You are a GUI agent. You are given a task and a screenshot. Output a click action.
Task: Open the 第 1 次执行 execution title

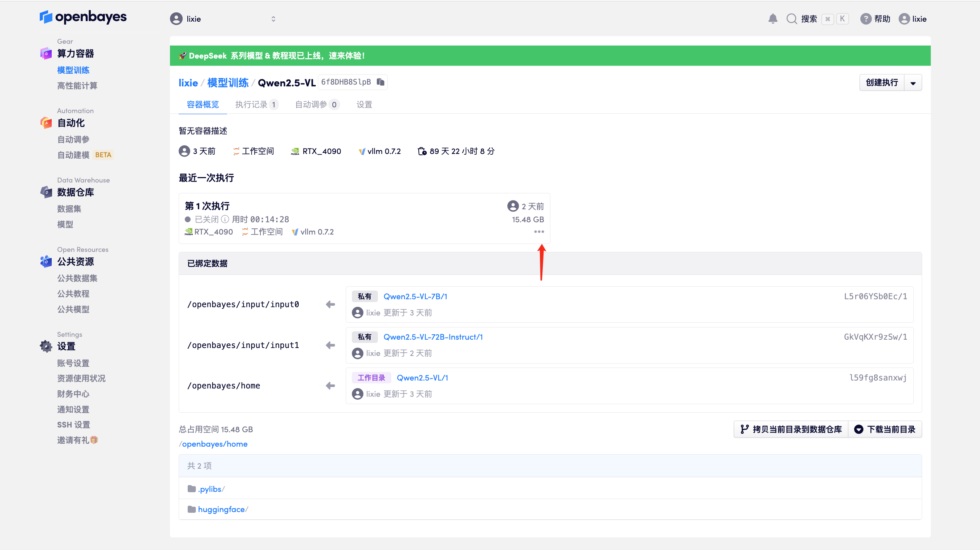(207, 206)
